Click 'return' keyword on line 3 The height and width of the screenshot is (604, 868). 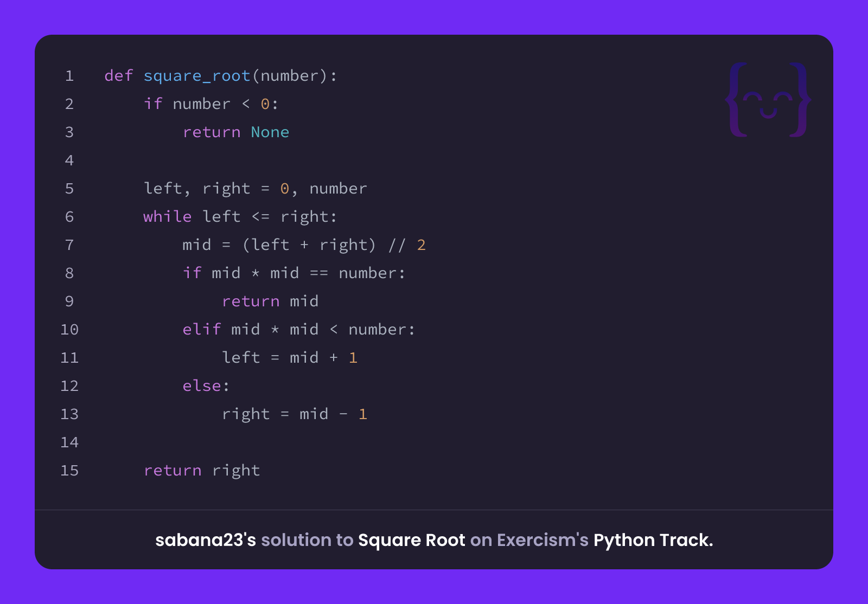click(212, 132)
